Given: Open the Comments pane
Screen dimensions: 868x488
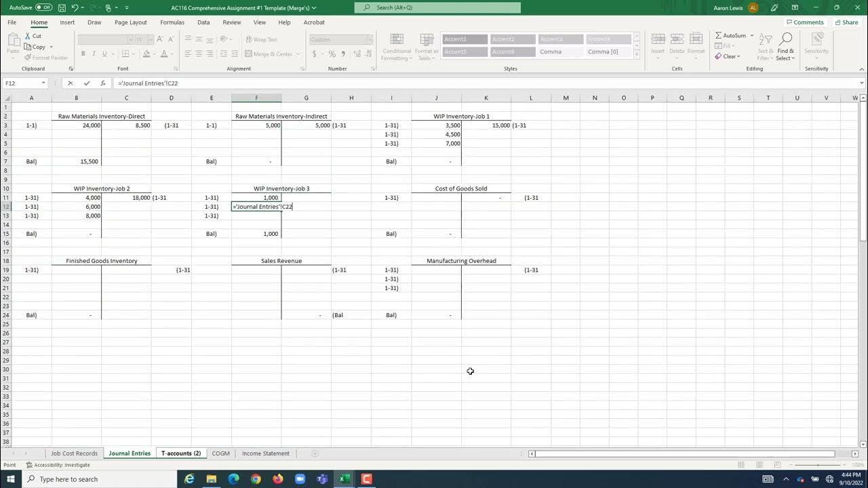Looking at the screenshot, I should [804, 22].
